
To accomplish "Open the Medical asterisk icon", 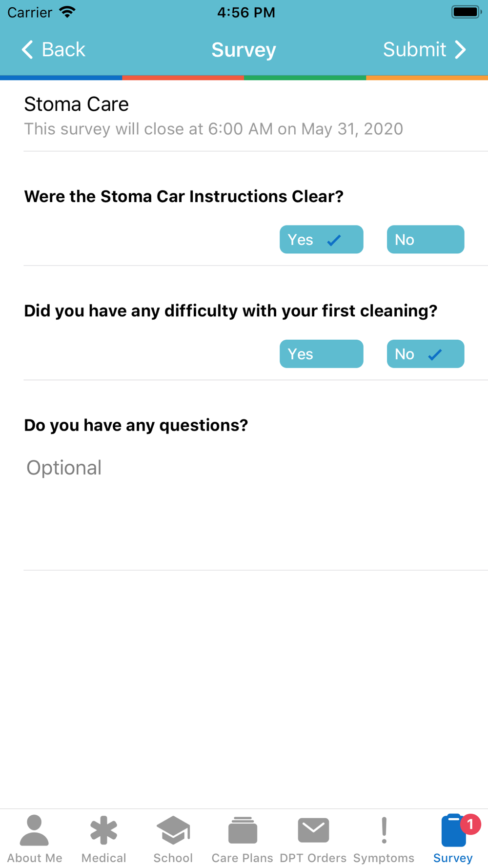I will coord(104,830).
